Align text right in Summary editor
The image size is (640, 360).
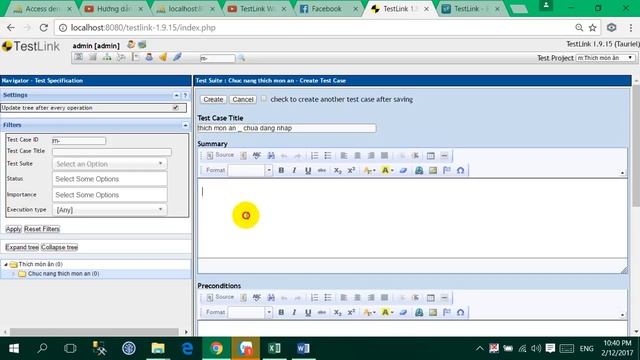371,156
